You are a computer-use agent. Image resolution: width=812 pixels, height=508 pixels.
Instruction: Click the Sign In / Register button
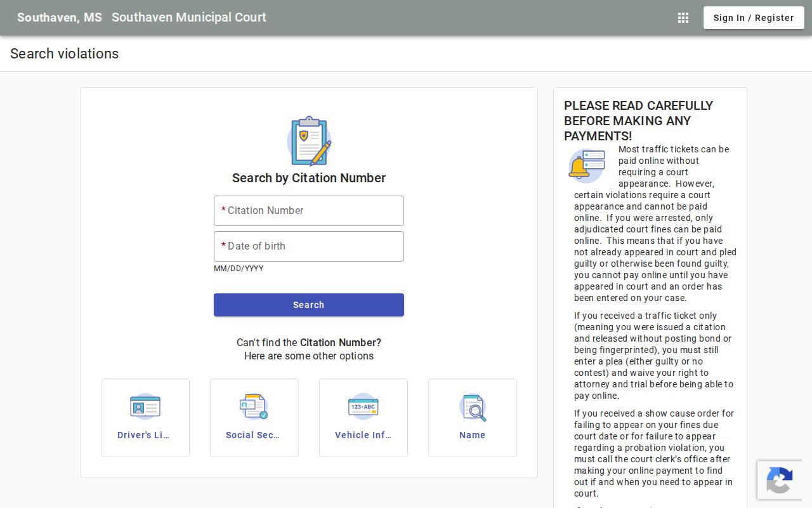[x=754, y=18]
